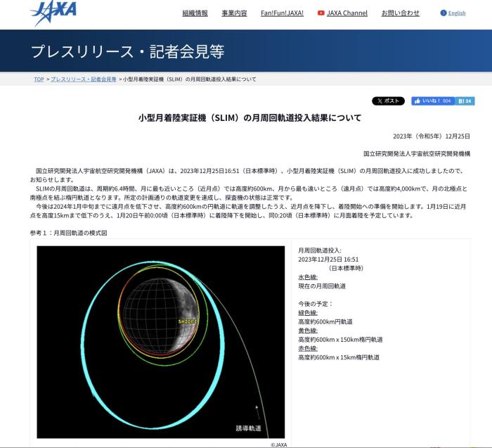Open the お問い合わせ contact page
Viewport: 492px width, 448px height.
400,13
